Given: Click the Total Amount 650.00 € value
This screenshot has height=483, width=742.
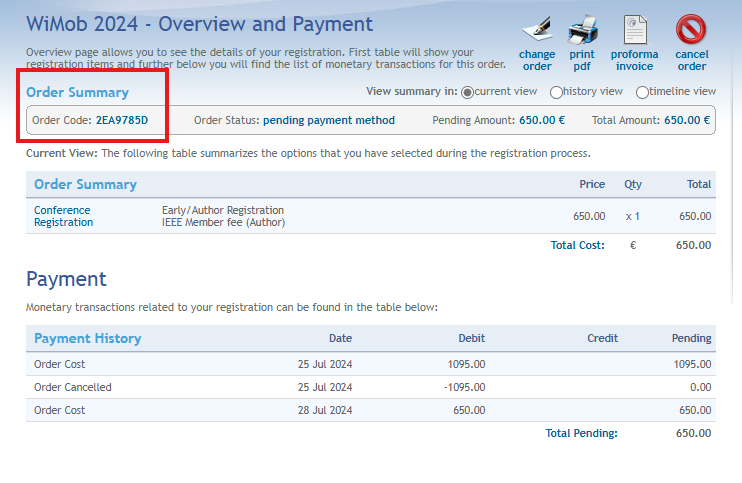Looking at the screenshot, I should (x=686, y=121).
